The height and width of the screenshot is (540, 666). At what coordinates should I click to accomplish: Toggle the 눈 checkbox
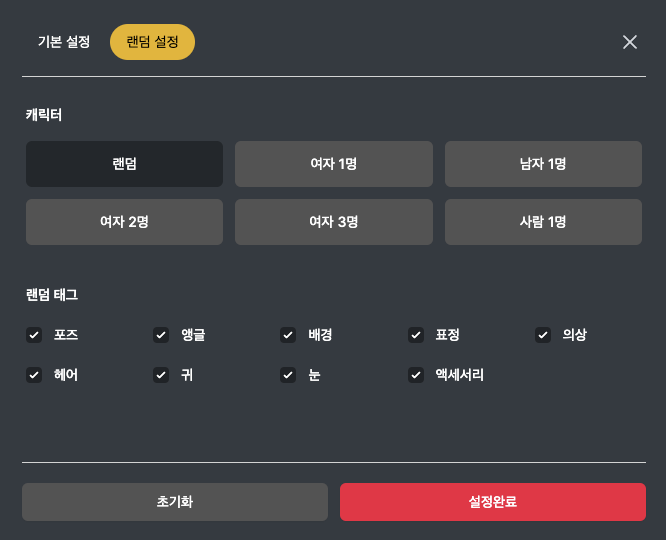point(288,375)
